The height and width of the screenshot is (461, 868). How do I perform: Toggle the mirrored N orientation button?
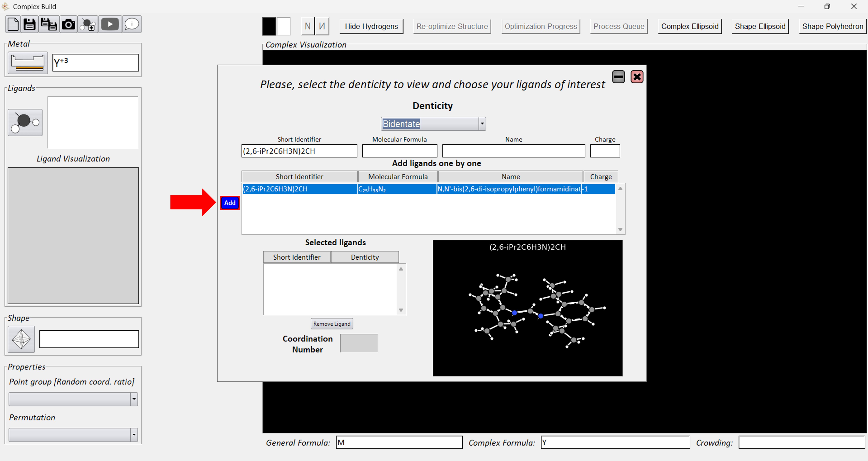tap(322, 26)
